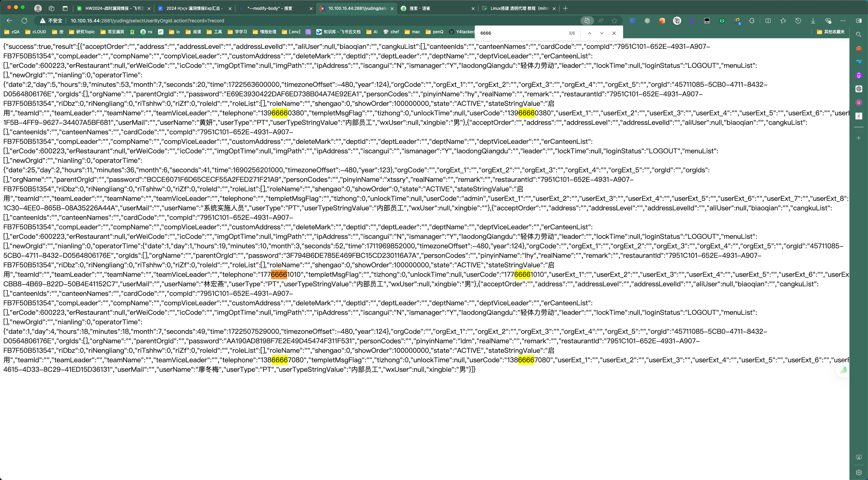Open the 常见漏洞 bookmarks folder
The image size is (868, 480).
[112, 32]
